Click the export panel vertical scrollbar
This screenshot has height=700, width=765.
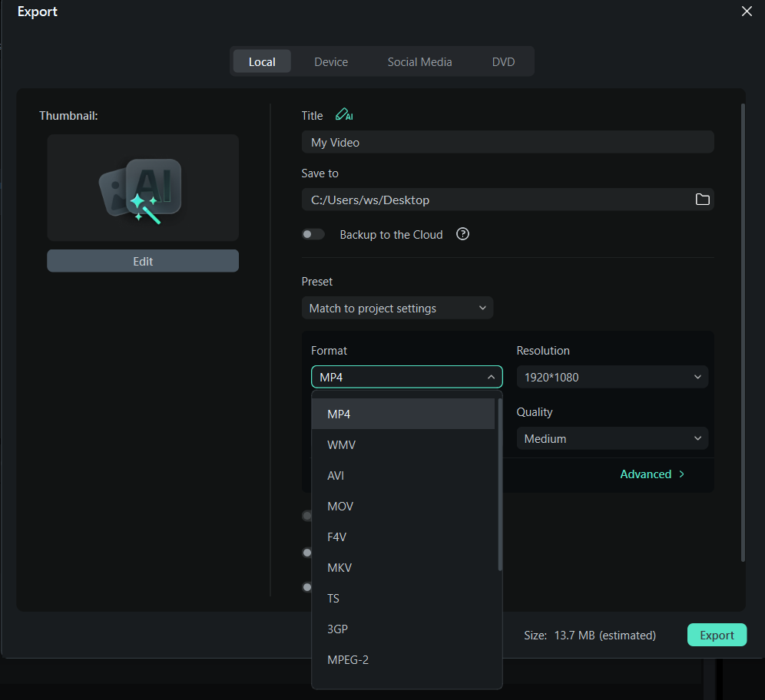pyautogui.click(x=743, y=332)
